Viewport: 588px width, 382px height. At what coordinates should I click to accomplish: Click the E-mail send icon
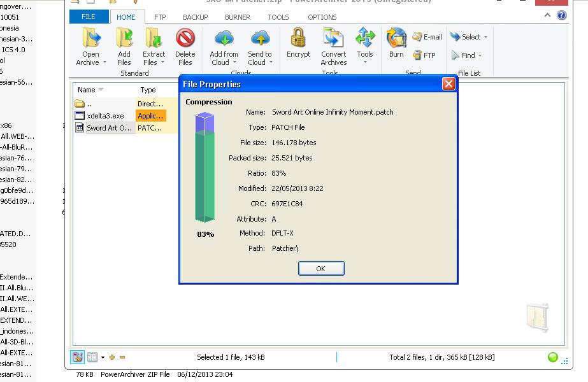tap(417, 37)
